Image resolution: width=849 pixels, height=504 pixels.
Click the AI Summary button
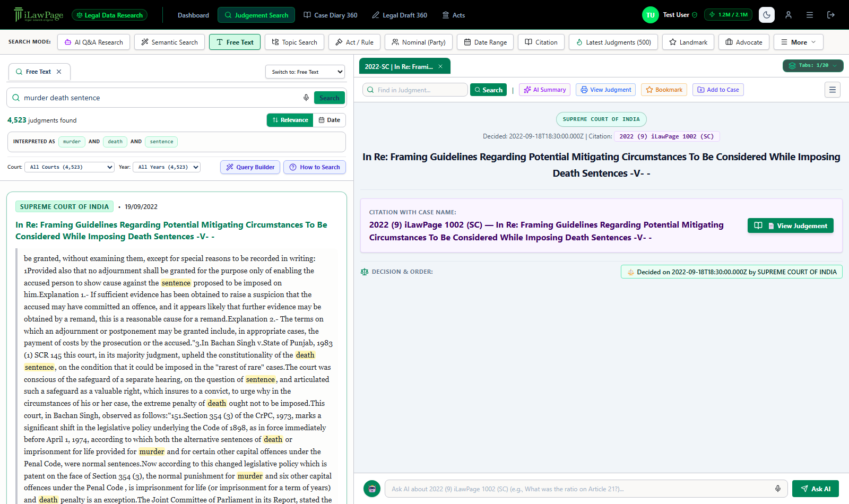(x=545, y=90)
